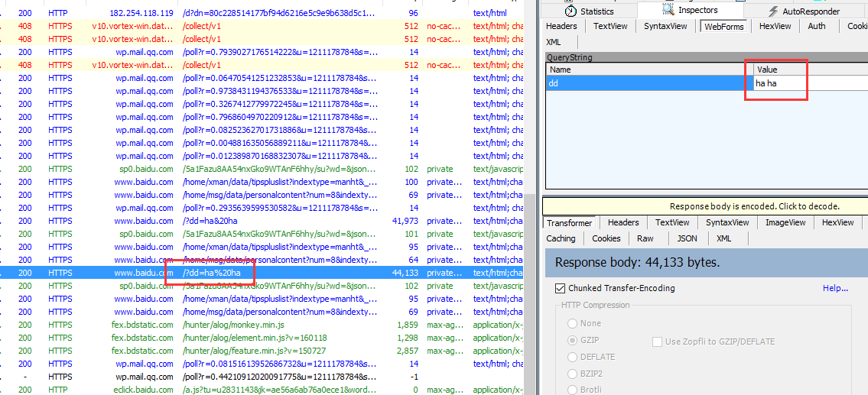
Task: Switch to request WebForms tab
Action: pyautogui.click(x=723, y=26)
